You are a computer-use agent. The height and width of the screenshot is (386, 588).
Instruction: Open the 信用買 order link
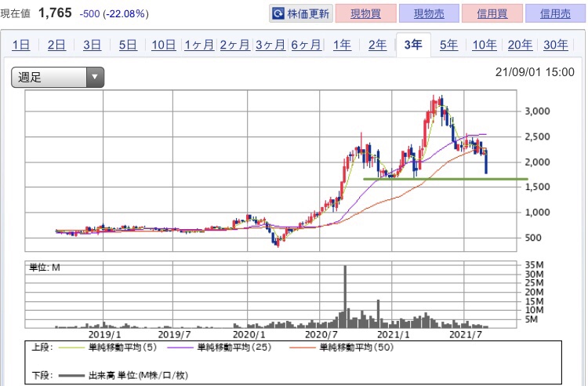[492, 14]
